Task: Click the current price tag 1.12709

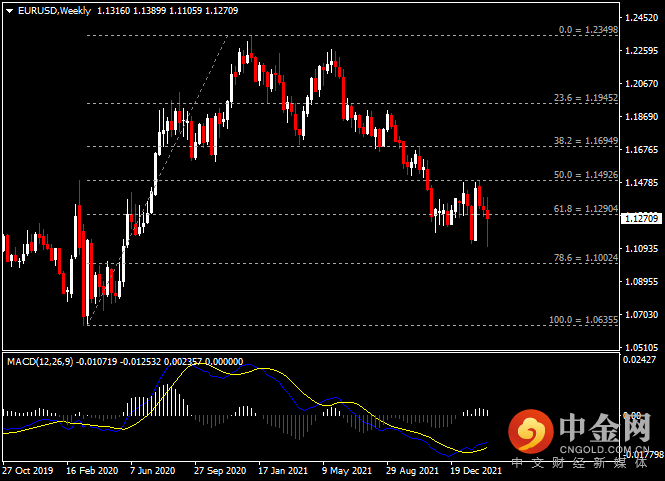Action: coord(642,218)
